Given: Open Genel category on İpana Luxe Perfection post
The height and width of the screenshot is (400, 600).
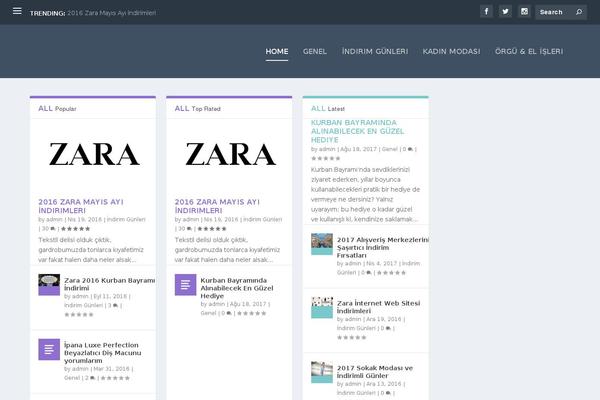Looking at the screenshot, I should click(72, 378).
